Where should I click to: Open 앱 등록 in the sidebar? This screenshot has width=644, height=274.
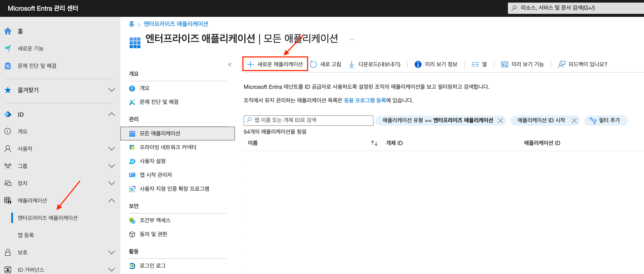pos(26,235)
